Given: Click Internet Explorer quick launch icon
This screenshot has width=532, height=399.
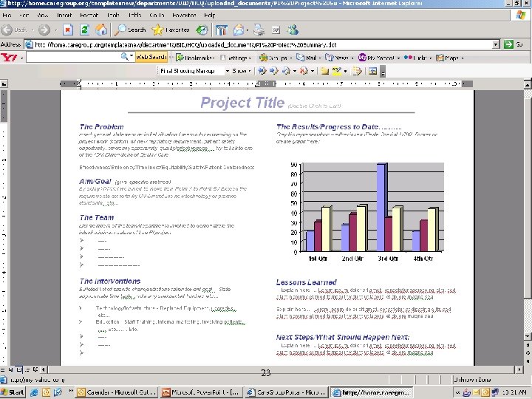Looking at the screenshot, I should [x=34, y=392].
